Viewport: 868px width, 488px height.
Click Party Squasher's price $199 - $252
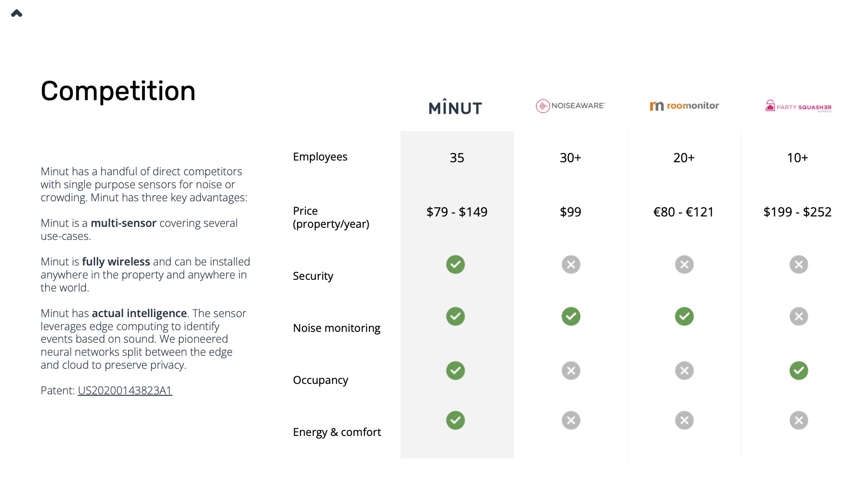click(797, 212)
